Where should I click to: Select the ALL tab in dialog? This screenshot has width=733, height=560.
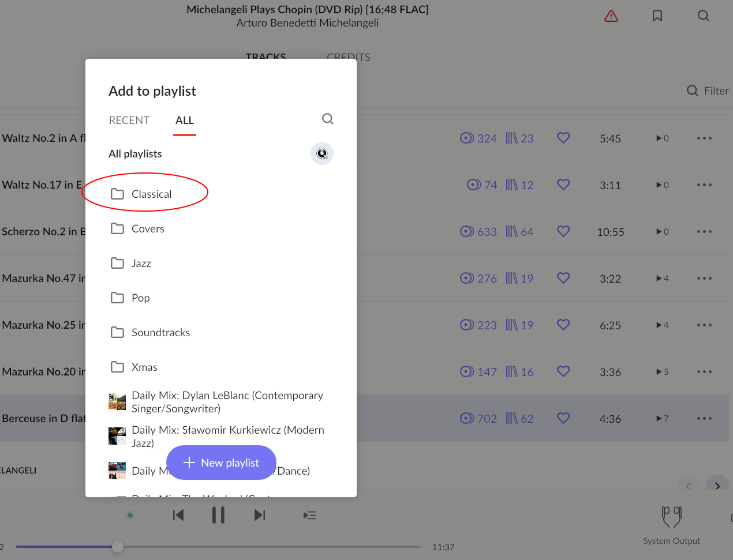point(185,120)
